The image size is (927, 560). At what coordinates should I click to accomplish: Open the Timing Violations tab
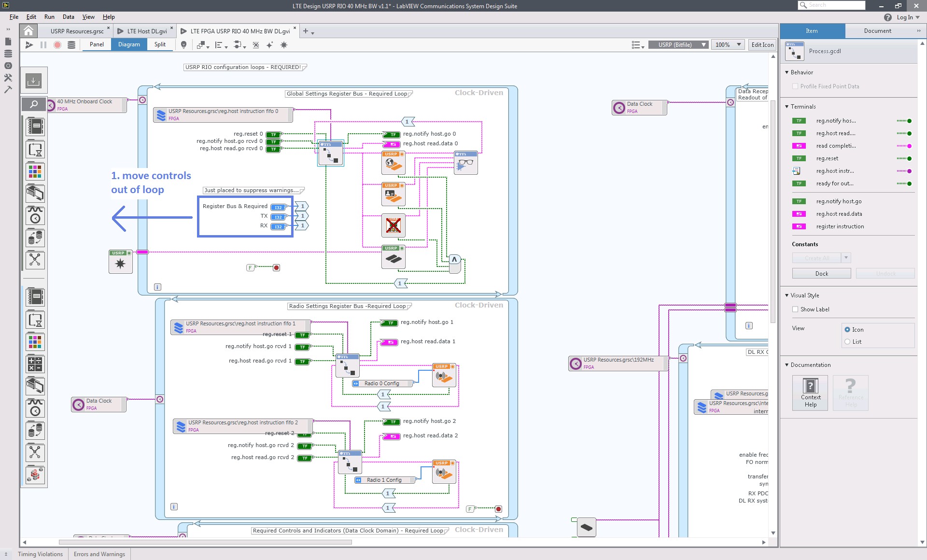41,554
